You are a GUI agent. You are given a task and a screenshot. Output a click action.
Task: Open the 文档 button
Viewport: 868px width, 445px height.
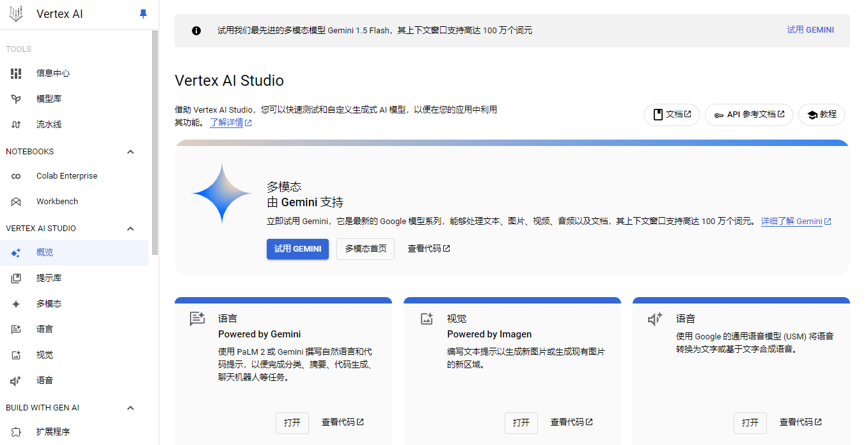pos(672,115)
